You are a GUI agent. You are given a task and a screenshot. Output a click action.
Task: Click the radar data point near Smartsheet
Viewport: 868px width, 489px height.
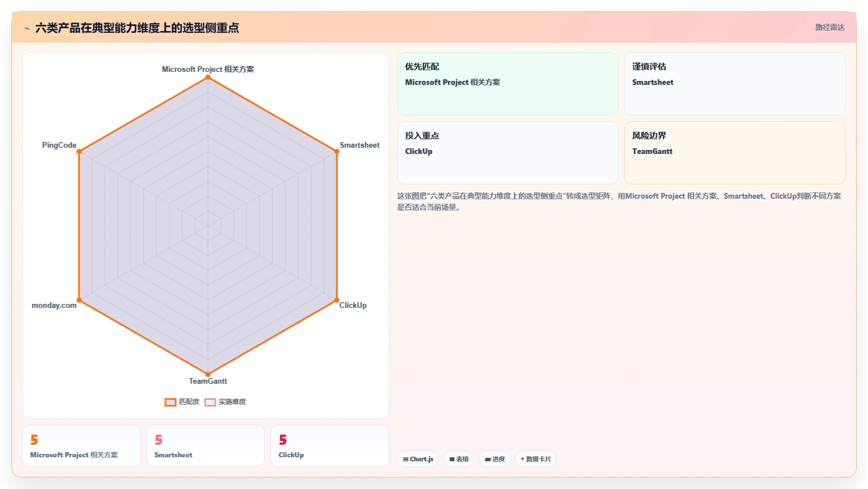point(337,151)
